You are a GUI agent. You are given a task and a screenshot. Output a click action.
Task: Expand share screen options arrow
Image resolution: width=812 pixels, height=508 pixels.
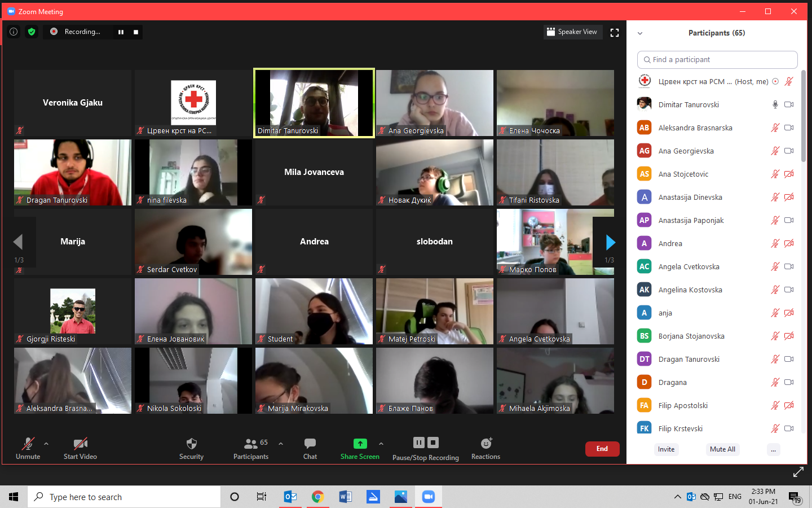point(381,444)
